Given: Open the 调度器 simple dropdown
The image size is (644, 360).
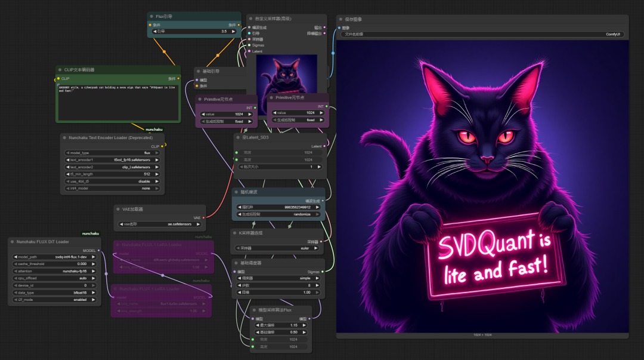Looking at the screenshot, I should click(279, 279).
